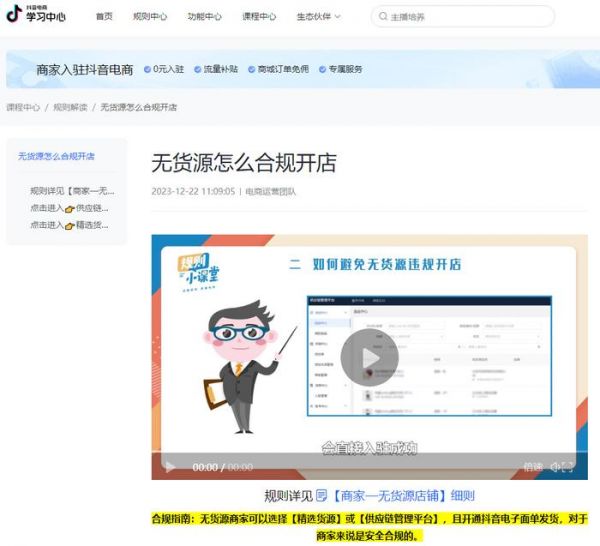The image size is (600, 546).
Task: Click the small play icon in the video control bar
Action: click(x=170, y=467)
